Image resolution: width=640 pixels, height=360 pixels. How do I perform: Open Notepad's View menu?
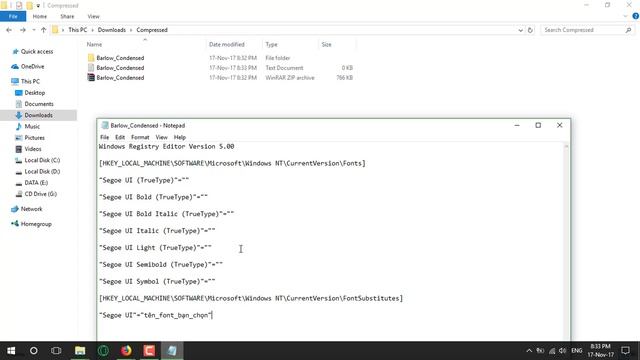pos(161,137)
